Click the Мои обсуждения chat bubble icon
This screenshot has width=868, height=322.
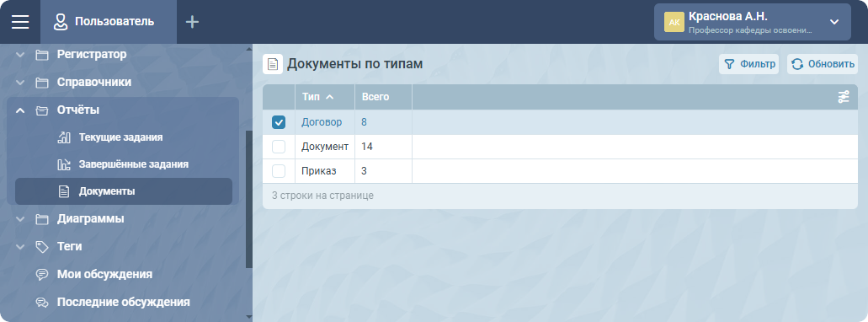tap(42, 274)
